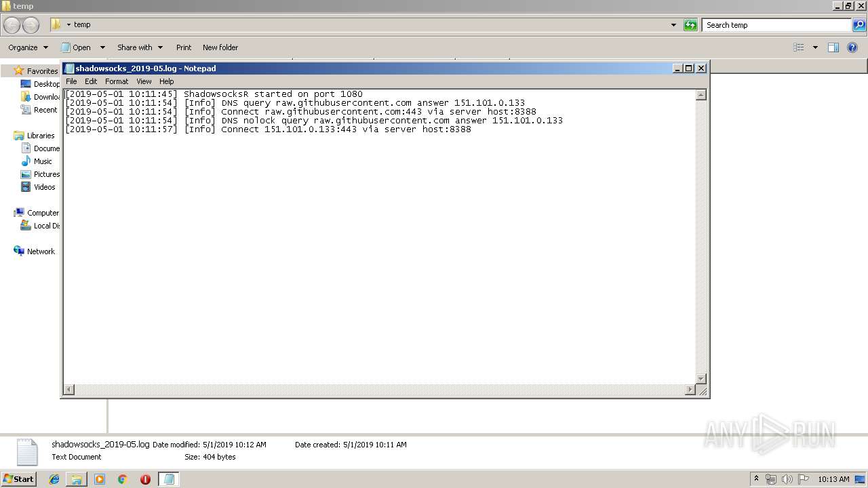Expand the Open button dropdown arrow
This screenshot has height=488, width=868.
102,47
